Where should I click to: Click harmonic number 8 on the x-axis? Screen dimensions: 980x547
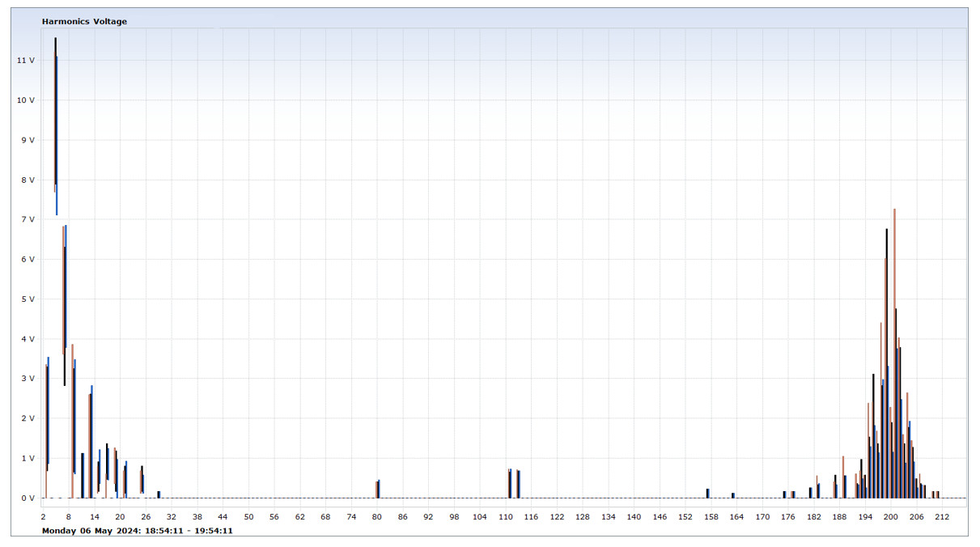click(x=69, y=516)
